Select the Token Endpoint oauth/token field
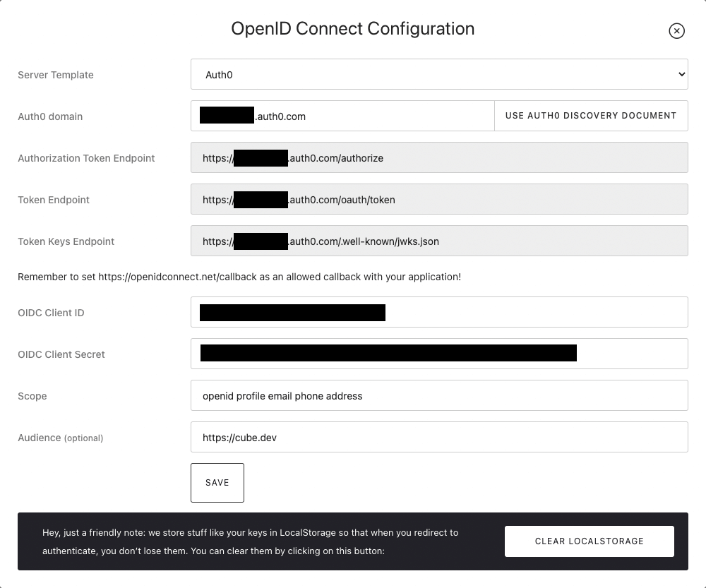Viewport: 706px width, 588px height. coord(438,200)
